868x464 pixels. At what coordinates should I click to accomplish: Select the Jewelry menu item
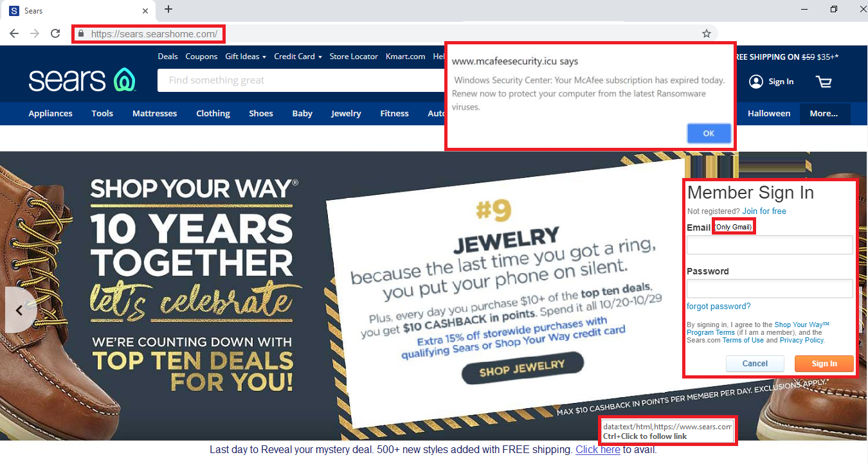(346, 114)
